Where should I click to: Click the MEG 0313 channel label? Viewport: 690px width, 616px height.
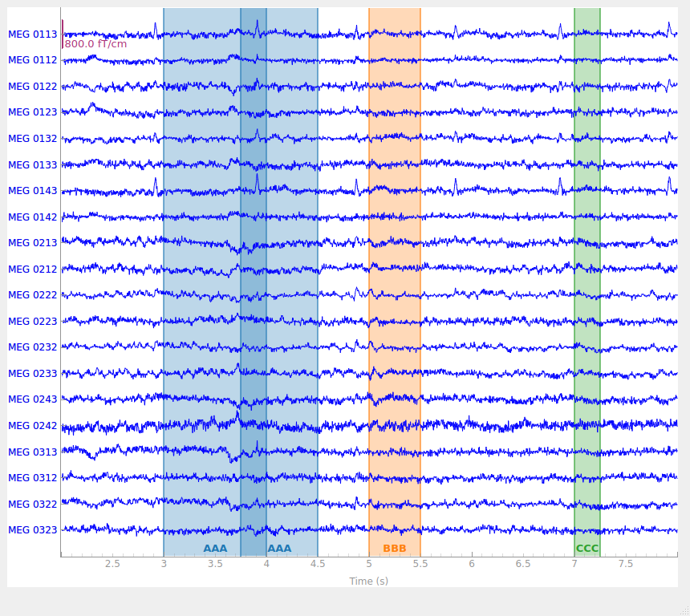(x=33, y=452)
